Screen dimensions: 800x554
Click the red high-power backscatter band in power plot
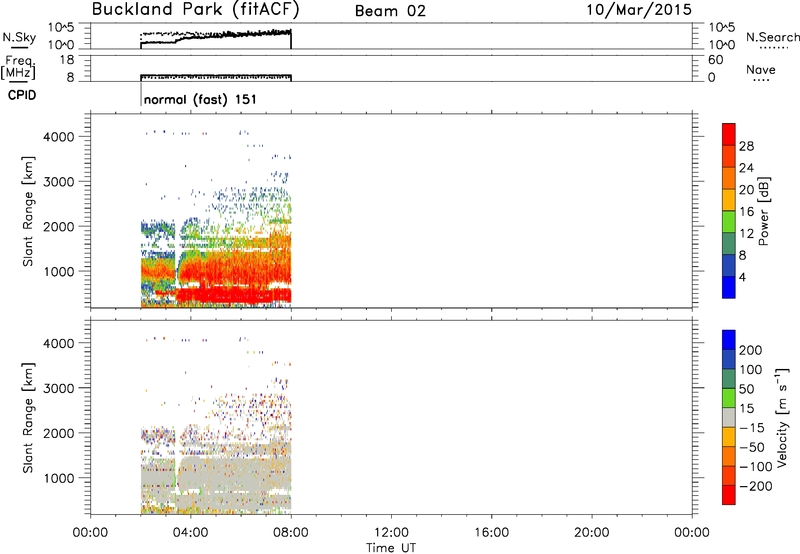(234, 295)
